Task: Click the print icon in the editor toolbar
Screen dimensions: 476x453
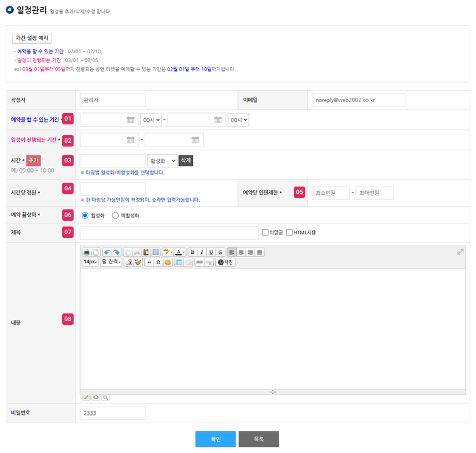Action: click(87, 252)
